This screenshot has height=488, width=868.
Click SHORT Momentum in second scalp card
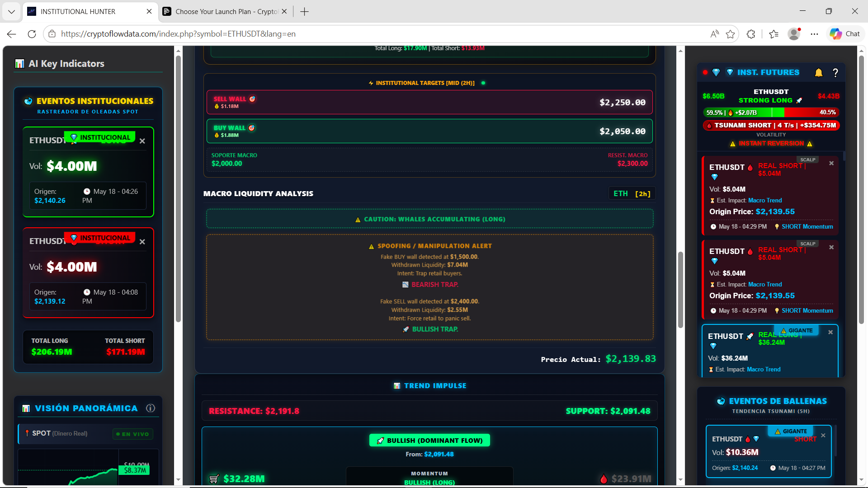point(807,310)
